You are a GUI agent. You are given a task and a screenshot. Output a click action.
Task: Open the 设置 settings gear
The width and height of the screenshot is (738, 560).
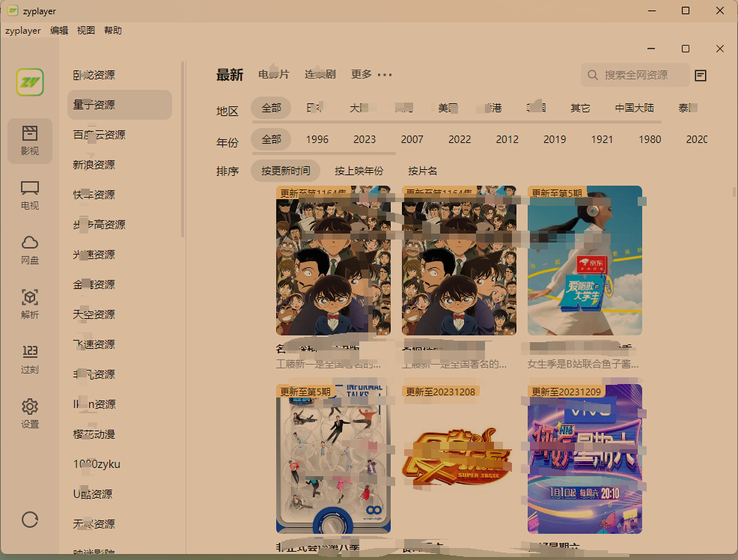tap(30, 414)
